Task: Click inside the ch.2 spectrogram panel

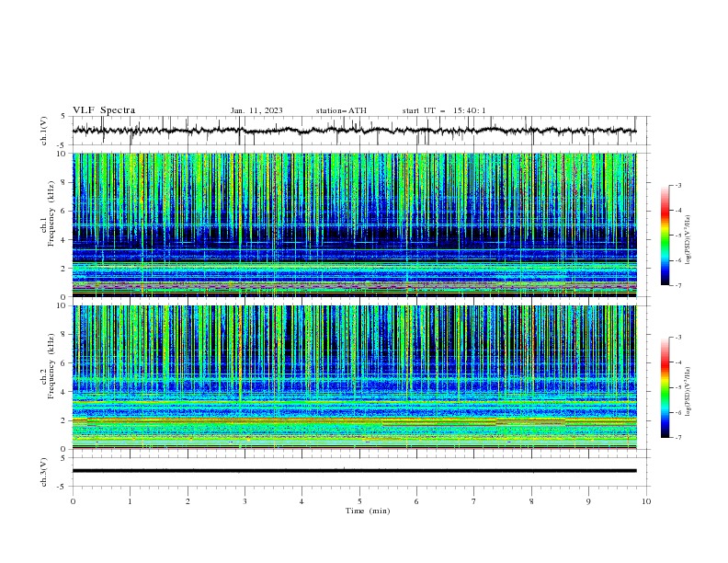Action: coord(354,377)
